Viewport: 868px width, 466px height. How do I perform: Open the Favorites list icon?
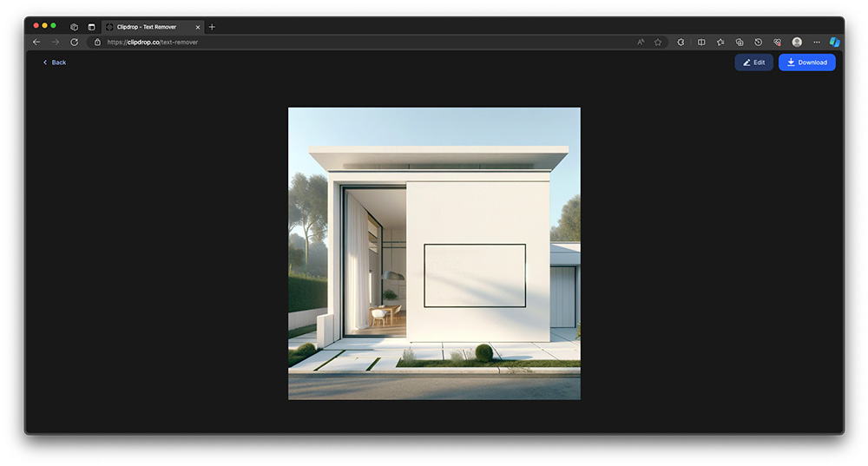[x=720, y=42]
